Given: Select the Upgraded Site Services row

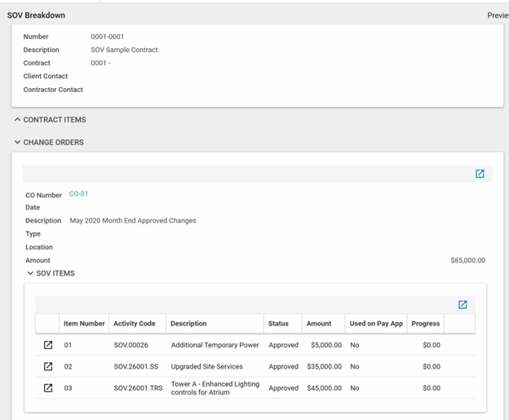Looking at the screenshot, I should pos(207,367).
